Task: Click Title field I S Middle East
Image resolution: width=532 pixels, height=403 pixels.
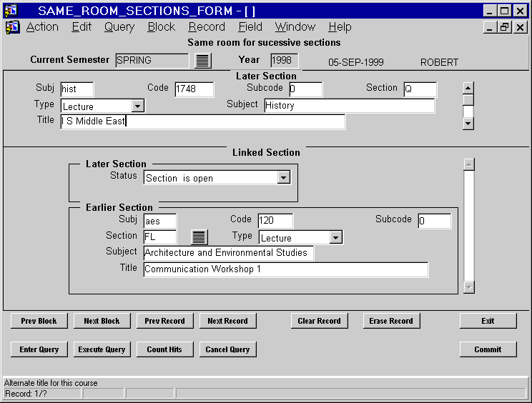Action: point(203,121)
